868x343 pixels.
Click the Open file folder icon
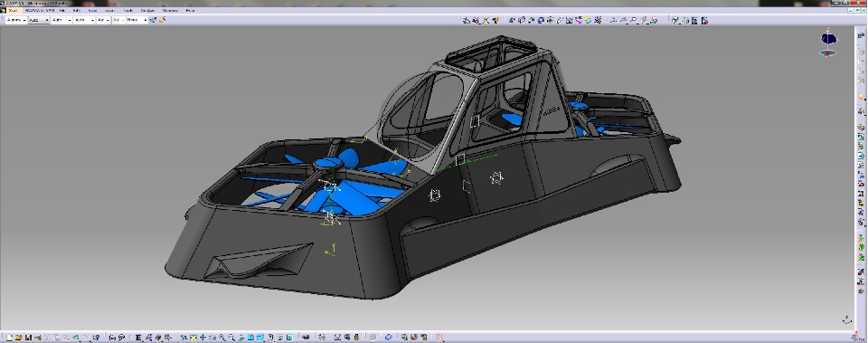pos(18,337)
